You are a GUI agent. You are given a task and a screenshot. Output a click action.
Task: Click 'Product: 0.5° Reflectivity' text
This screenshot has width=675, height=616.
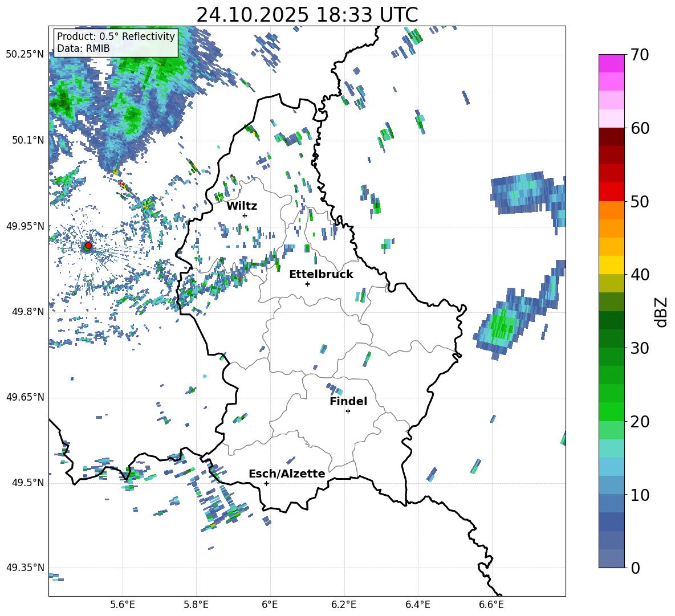pos(116,36)
